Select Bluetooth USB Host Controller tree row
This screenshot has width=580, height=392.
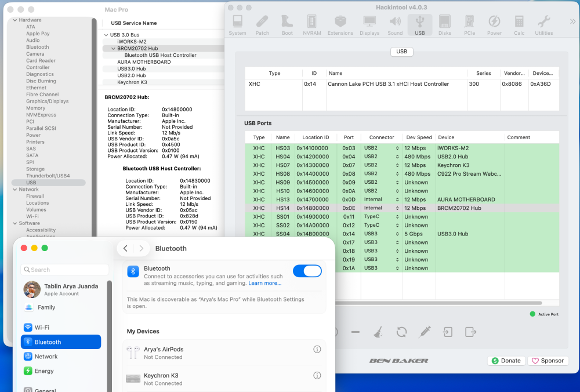160,55
